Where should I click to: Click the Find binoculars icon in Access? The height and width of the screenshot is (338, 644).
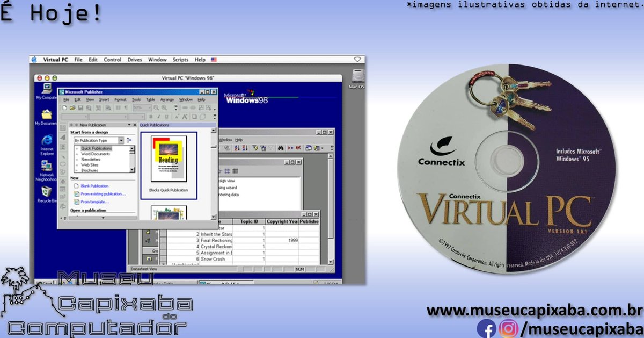pos(280,148)
